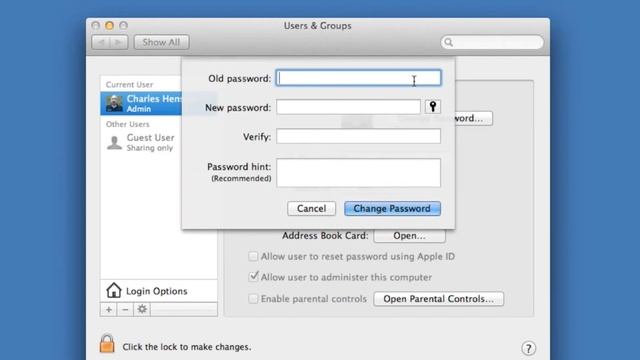Cancel the password change dialog
Screen dimensions: 640x360
coord(311,209)
